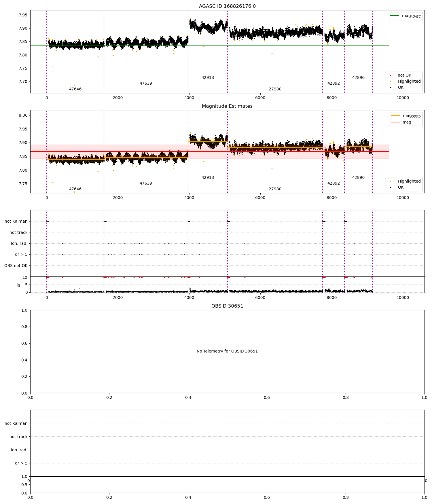Click OBSID label 42913 in the top plot
This screenshot has height=504, width=432.
coord(208,78)
